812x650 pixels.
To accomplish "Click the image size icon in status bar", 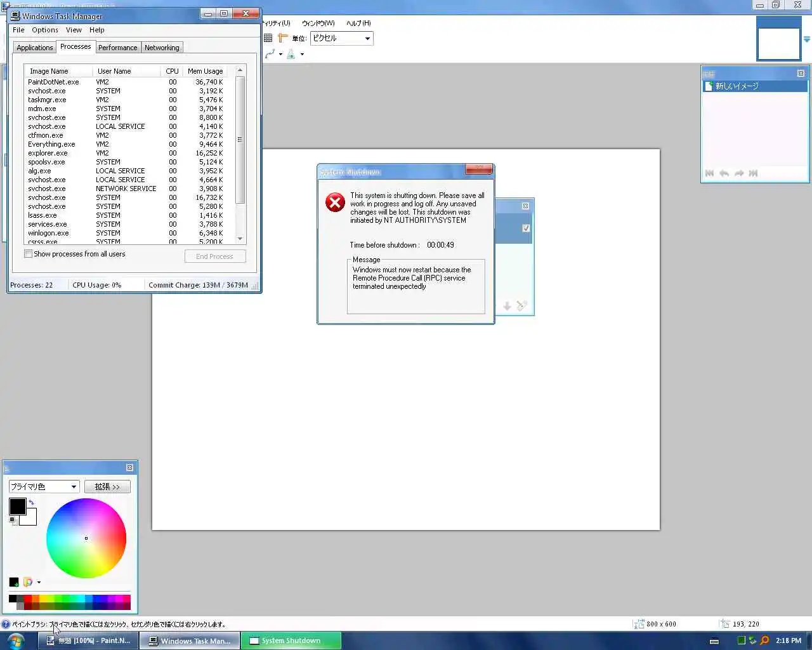I will click(639, 624).
